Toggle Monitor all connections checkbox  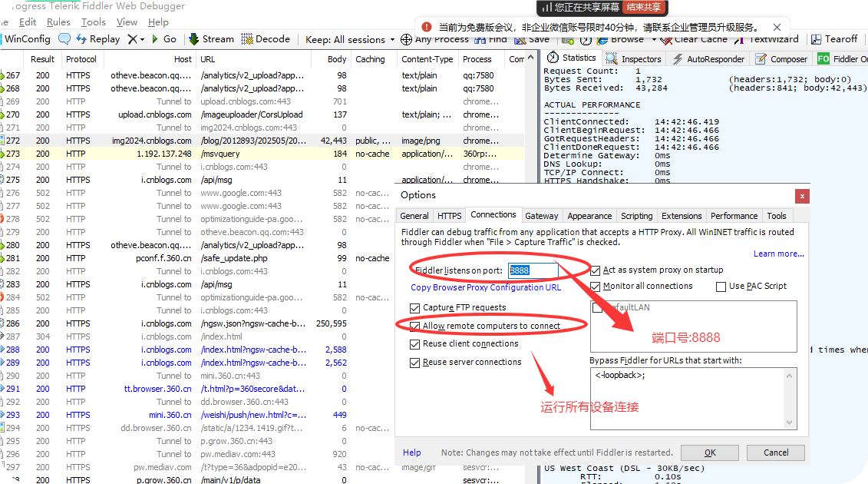tap(595, 287)
